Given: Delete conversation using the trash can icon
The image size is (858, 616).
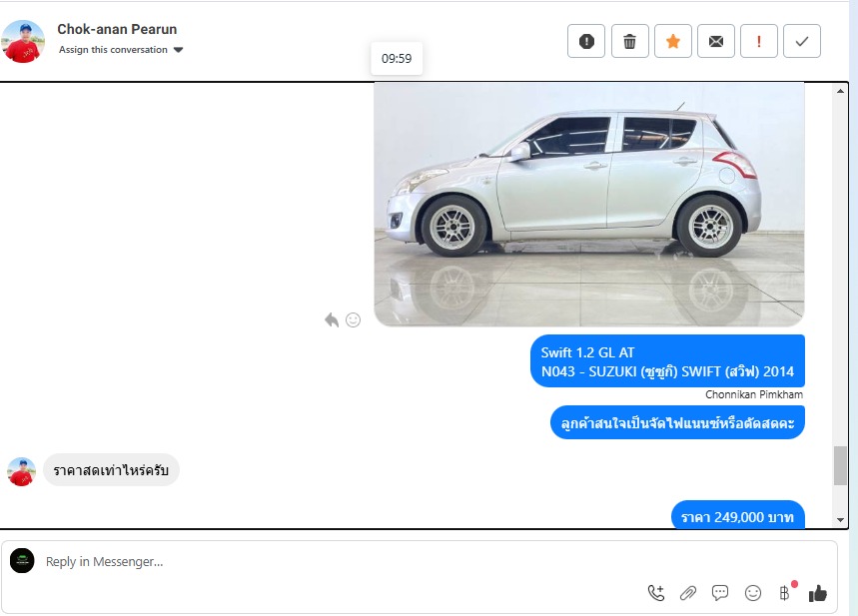Looking at the screenshot, I should (630, 41).
